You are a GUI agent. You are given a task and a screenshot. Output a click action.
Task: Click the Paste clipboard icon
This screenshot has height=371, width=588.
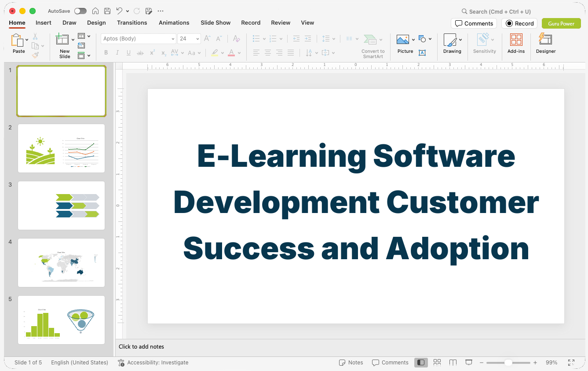(18, 40)
